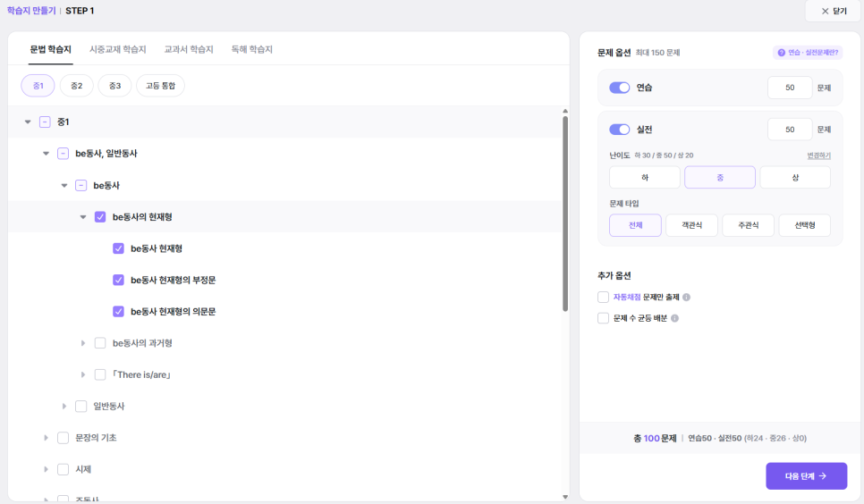Toggle the be동사 partial checkbox
864x504 pixels.
(81, 185)
